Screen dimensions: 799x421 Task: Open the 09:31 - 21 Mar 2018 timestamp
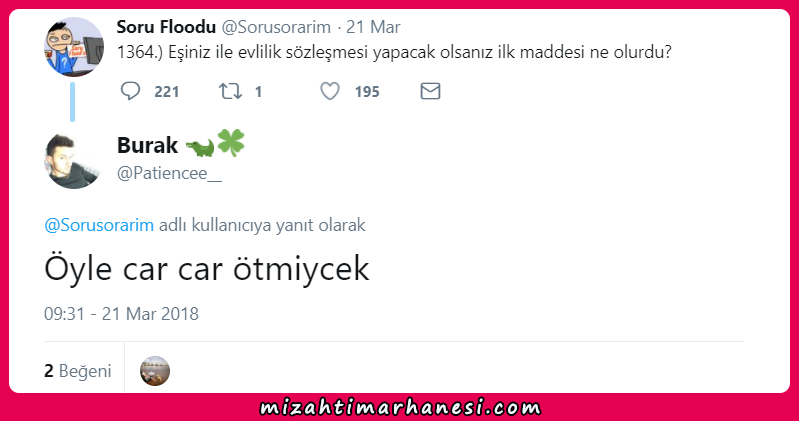tap(121, 313)
